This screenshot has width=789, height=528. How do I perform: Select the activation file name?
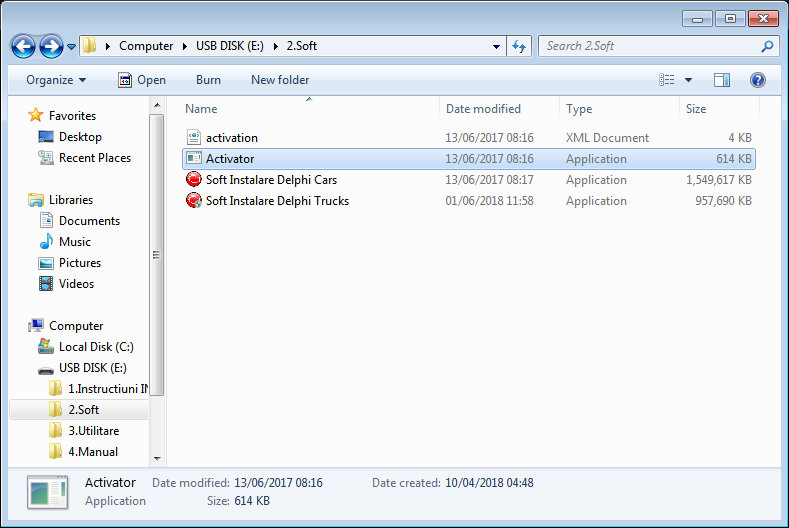coord(231,138)
